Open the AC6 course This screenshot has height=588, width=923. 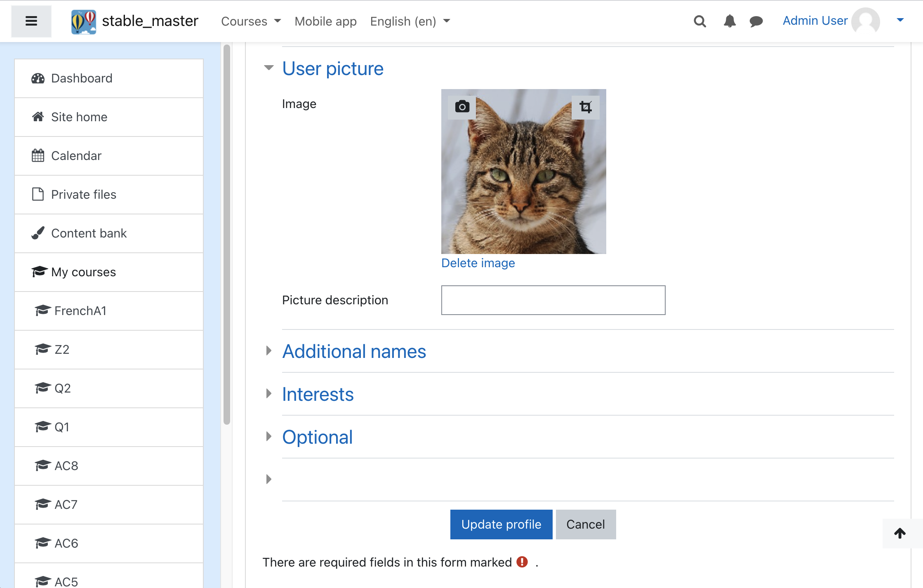tap(109, 543)
